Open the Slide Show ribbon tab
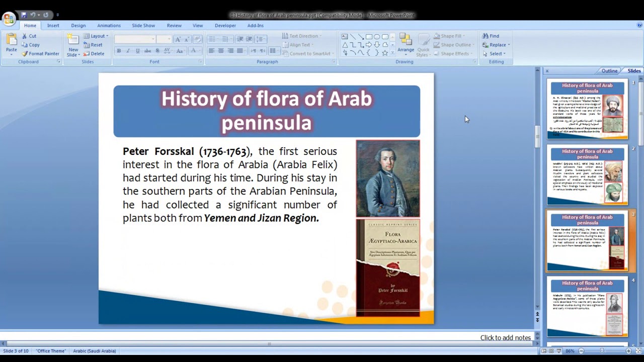Viewport: 644px width, 362px height. pyautogui.click(x=143, y=26)
